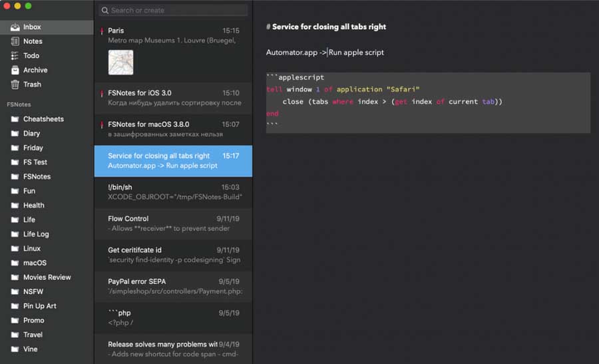This screenshot has height=364, width=599.
Task: Click the tell window 1 of application code line
Action: (x=343, y=89)
